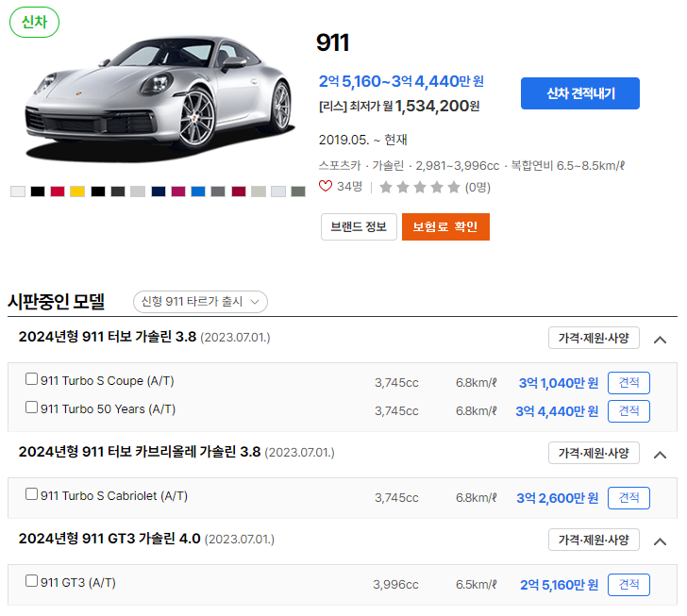Collapse the 2024년형 911 GT3 가솔린 4.0 section

click(x=660, y=541)
